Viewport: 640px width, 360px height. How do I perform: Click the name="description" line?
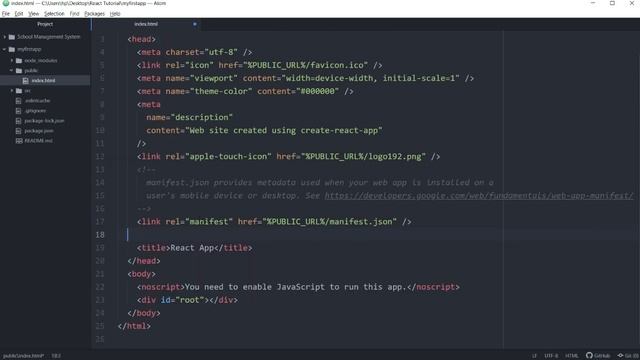point(189,118)
